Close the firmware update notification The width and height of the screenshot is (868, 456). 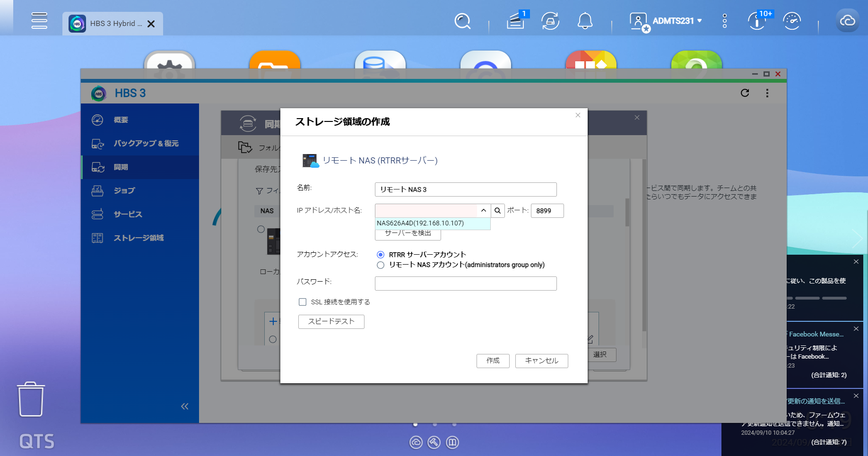tap(856, 396)
